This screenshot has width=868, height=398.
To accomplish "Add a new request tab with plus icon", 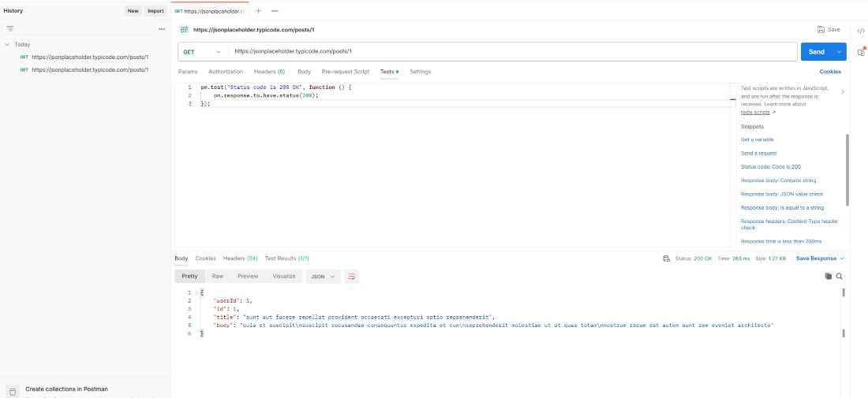I will tap(258, 10).
